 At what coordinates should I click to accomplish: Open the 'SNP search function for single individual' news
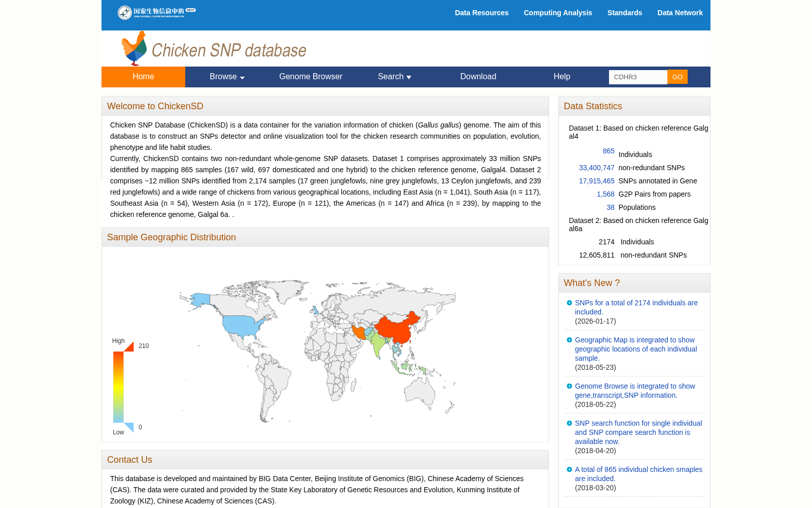tap(638, 432)
